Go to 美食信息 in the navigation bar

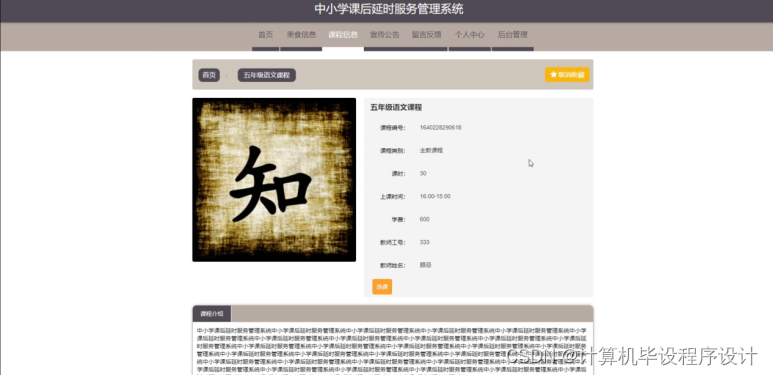301,34
